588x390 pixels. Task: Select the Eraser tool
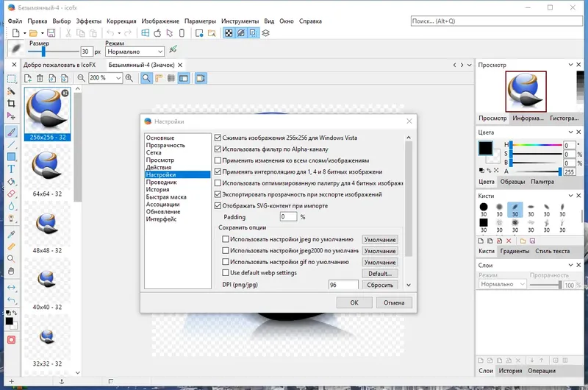coord(11,194)
